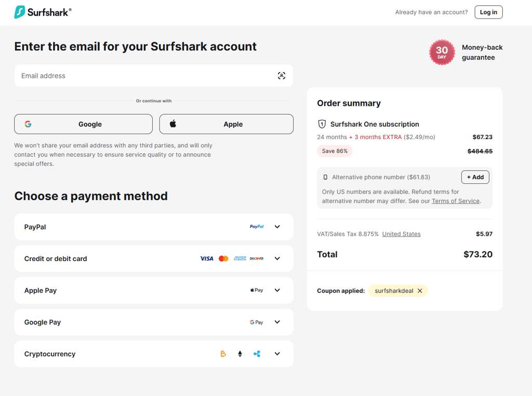Click the Bitcoin icon
Viewport: 532px width, 396px height.
point(223,354)
